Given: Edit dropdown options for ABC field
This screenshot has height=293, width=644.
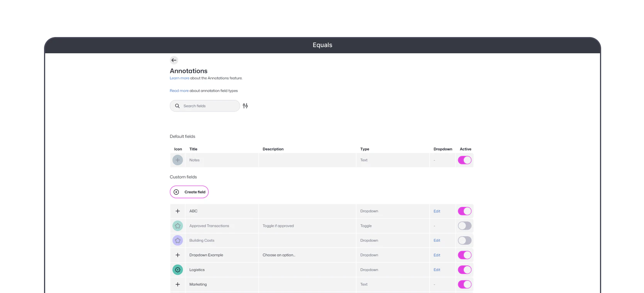Looking at the screenshot, I should coord(437,211).
